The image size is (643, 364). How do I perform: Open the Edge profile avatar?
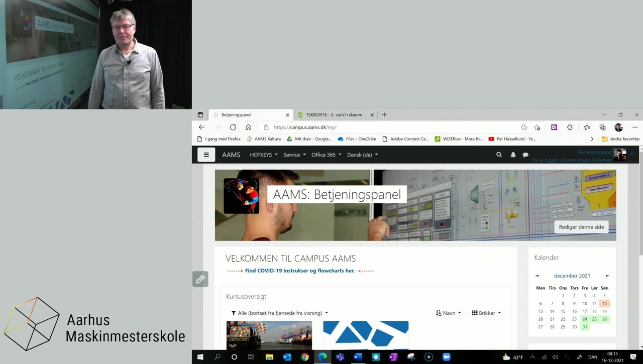click(619, 128)
